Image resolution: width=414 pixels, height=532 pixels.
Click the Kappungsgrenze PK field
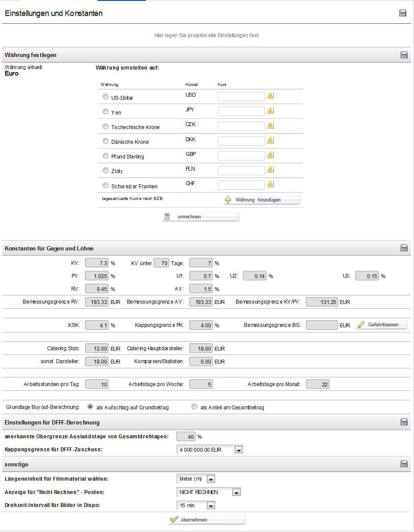click(x=201, y=325)
